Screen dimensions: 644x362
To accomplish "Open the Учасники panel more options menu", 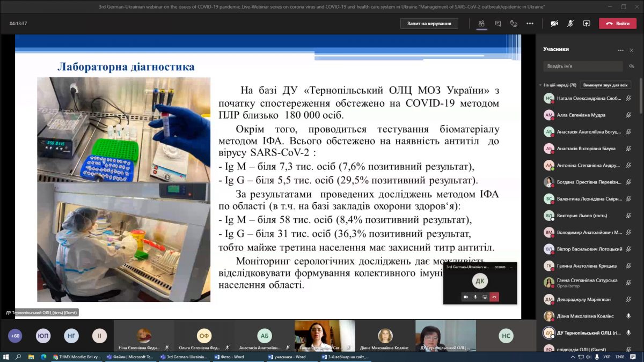I will coord(620,50).
